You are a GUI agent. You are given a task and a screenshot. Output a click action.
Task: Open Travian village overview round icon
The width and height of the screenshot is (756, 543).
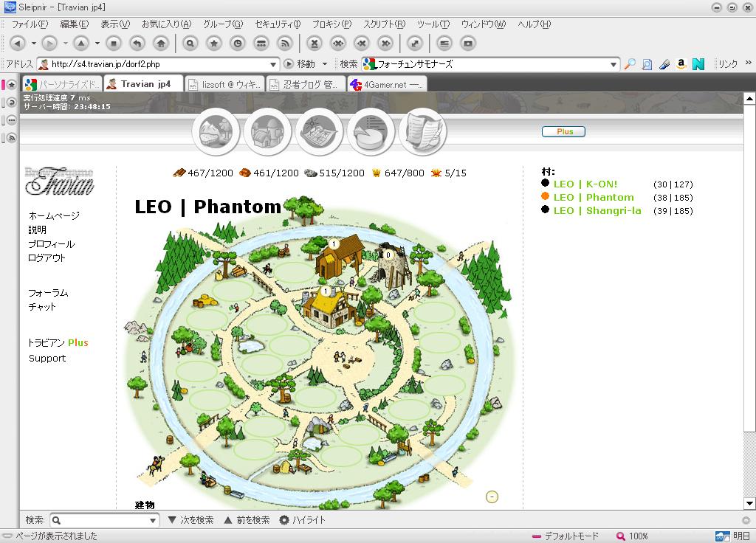216,131
